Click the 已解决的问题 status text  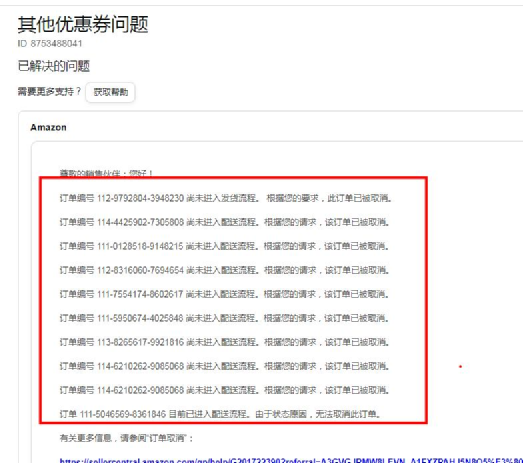(54, 66)
